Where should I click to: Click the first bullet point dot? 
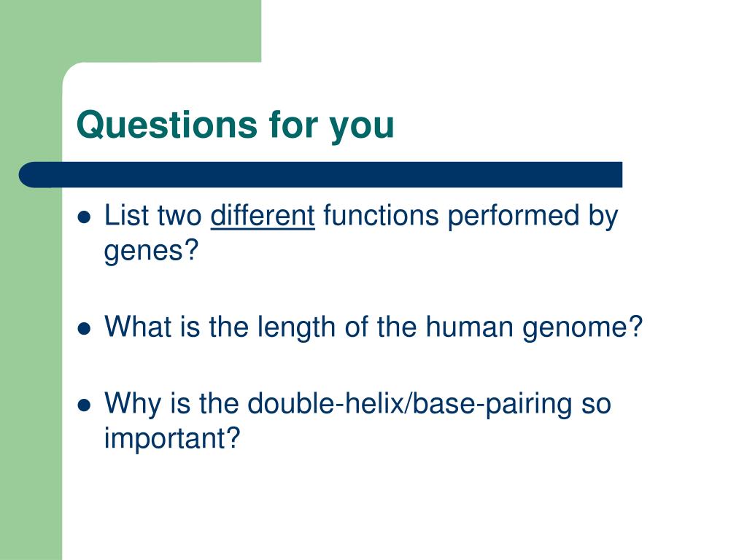[84, 217]
